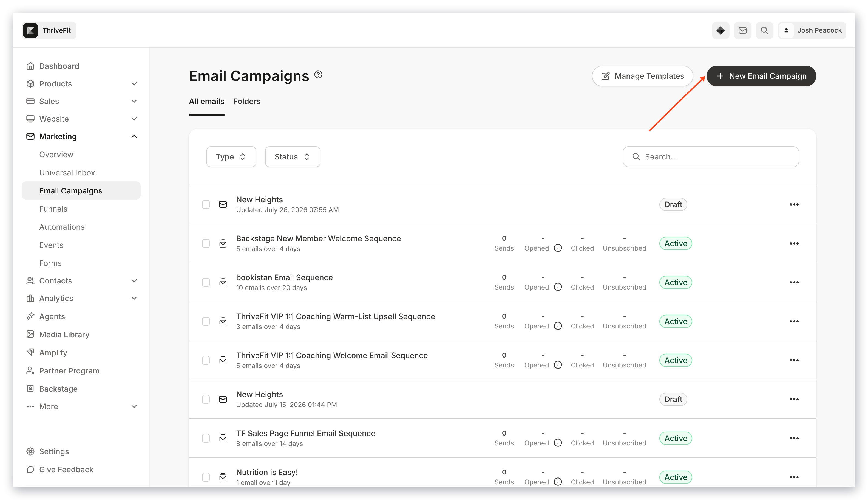Select checkbox for bookistan Email Sequence

pyautogui.click(x=206, y=283)
